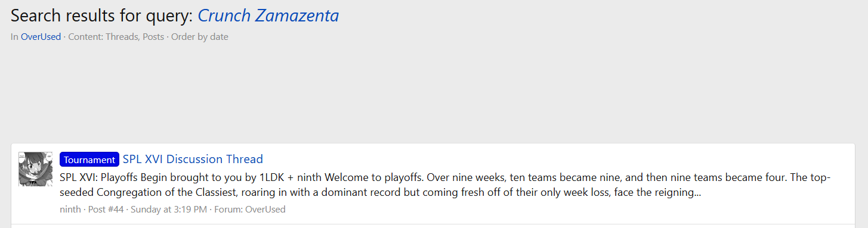Screen dimensions: 868x228
Task: Click the blue Tournament prefix label
Action: coord(89,160)
